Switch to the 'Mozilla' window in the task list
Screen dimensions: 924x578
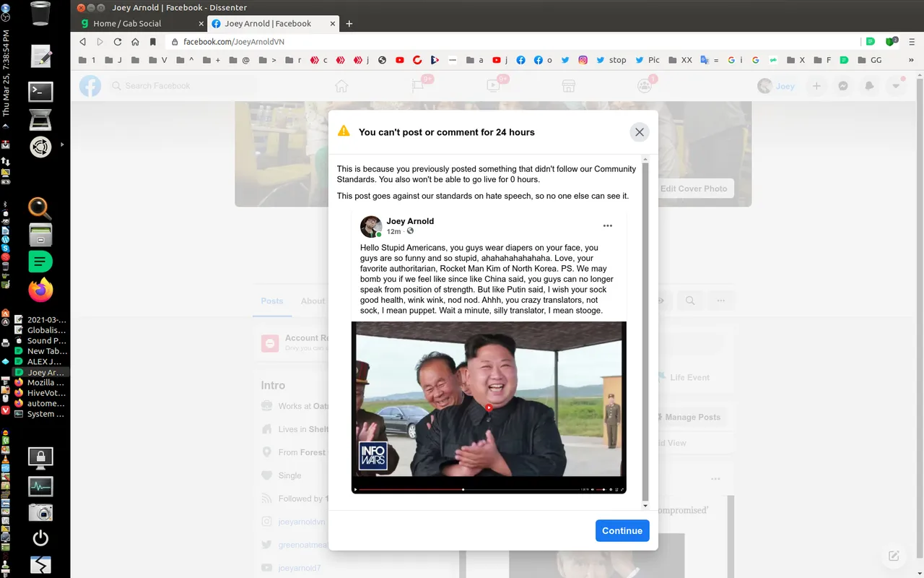click(40, 382)
